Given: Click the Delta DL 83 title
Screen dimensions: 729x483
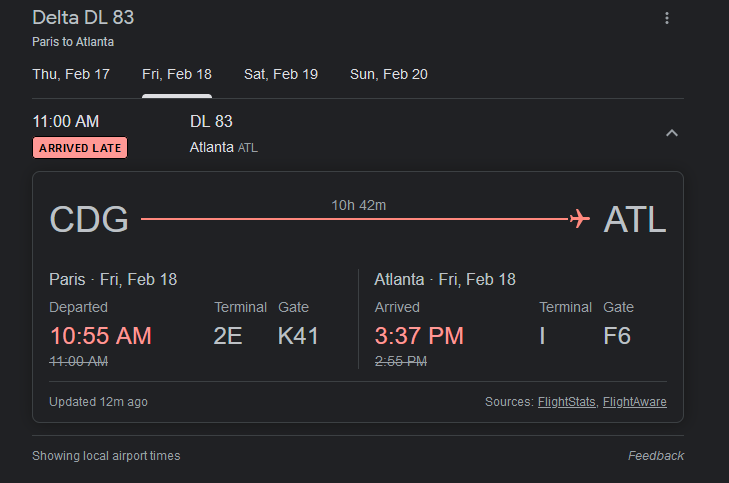Looking at the screenshot, I should pos(83,18).
